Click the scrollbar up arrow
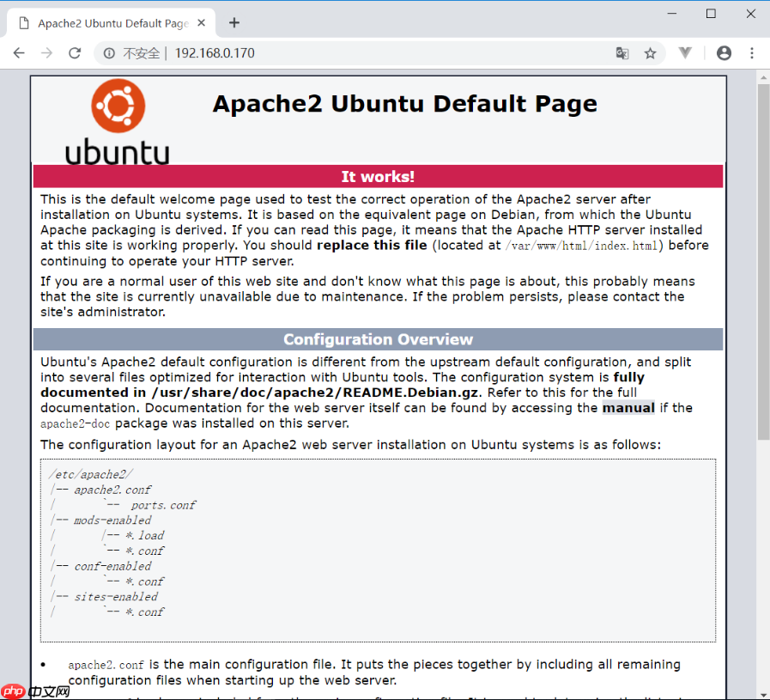The image size is (770, 700). (763, 77)
